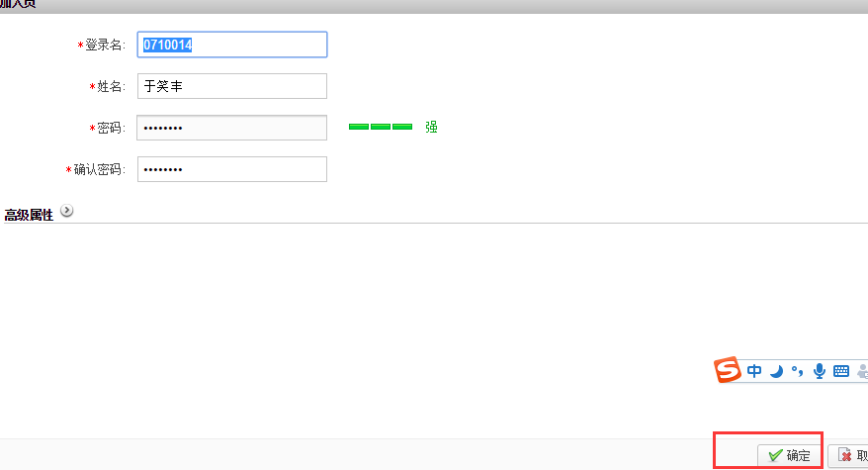Activate microphone voice input icon
Screen dimensions: 868x470
[819, 371]
